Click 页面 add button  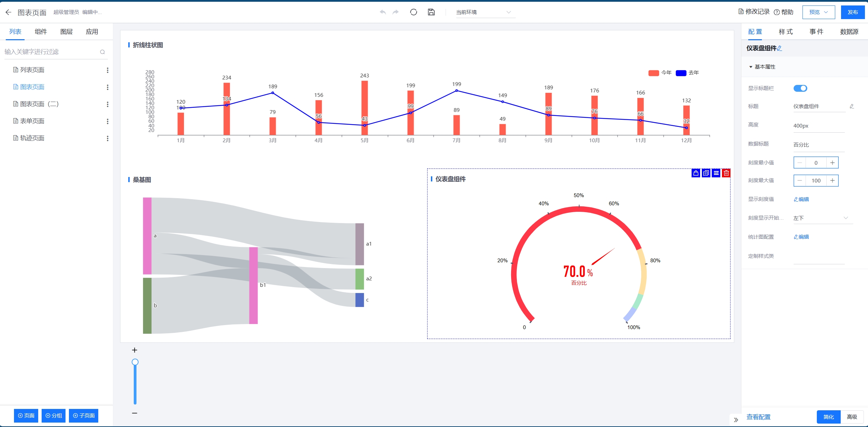[26, 415]
